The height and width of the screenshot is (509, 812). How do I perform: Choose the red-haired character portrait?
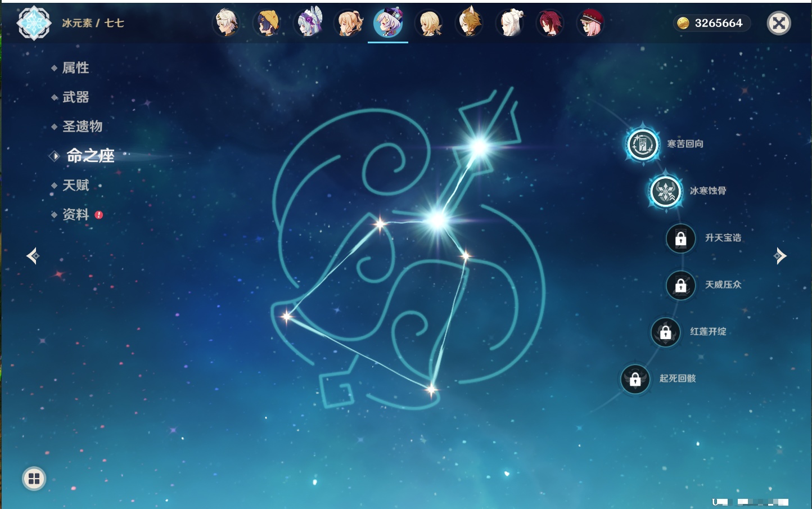[550, 23]
